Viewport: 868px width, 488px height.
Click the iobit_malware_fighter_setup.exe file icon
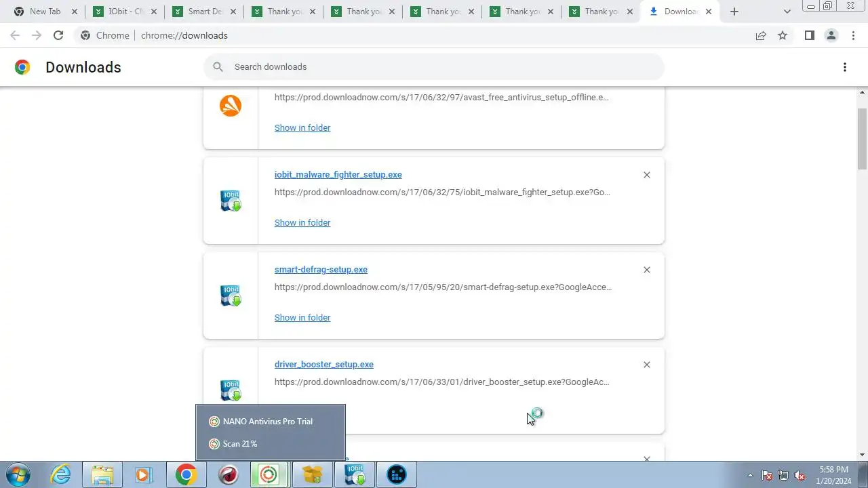[x=231, y=201]
